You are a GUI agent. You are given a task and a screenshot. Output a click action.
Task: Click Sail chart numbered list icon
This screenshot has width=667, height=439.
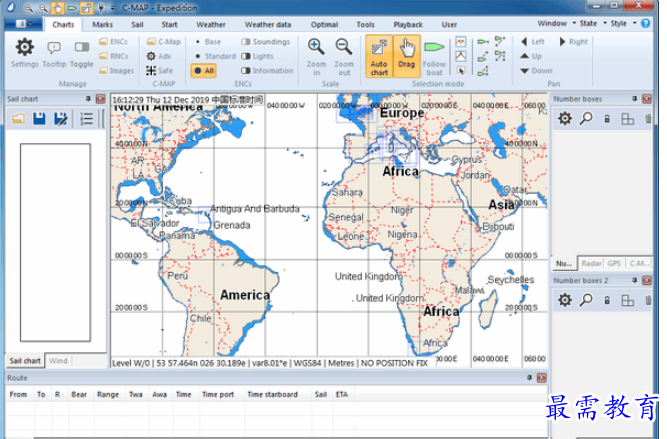86,118
